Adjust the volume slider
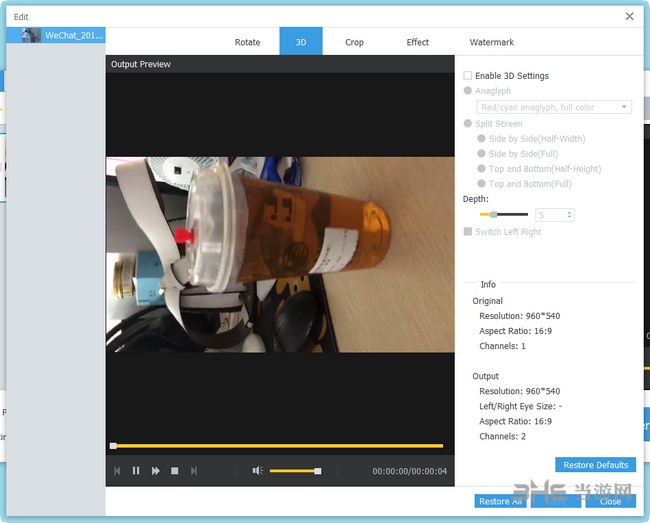This screenshot has height=523, width=650. [x=295, y=471]
